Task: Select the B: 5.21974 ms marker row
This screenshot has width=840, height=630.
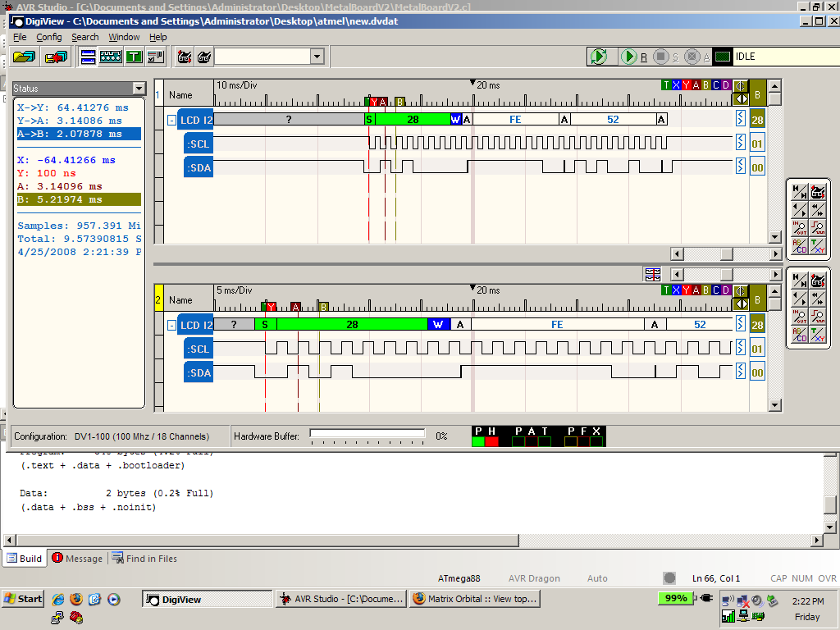Action: (79, 199)
